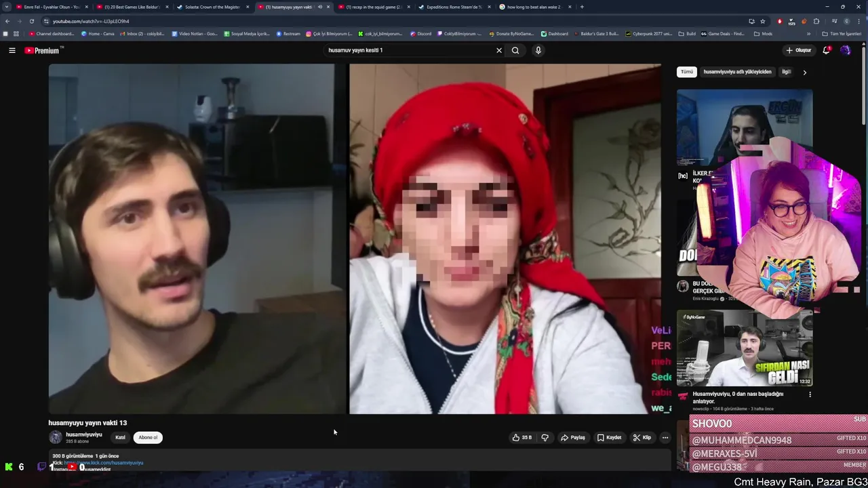Open the 'Game Deals - Find' bookmark
The height and width of the screenshot is (488, 868).
(x=723, y=34)
